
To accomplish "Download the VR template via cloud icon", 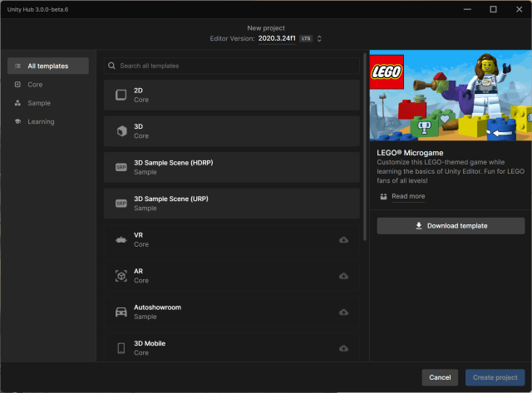I will [x=343, y=240].
